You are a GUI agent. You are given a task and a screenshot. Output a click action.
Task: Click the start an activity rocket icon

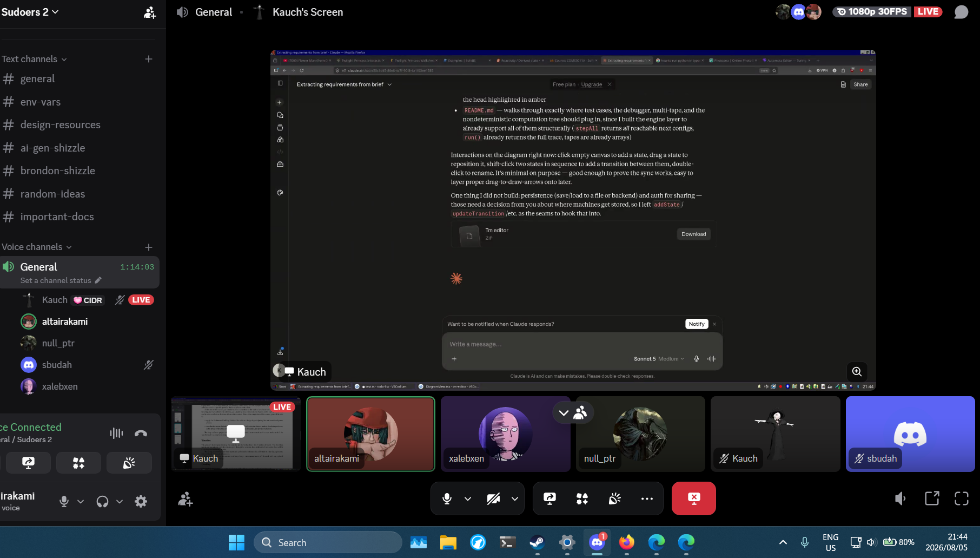(x=582, y=498)
